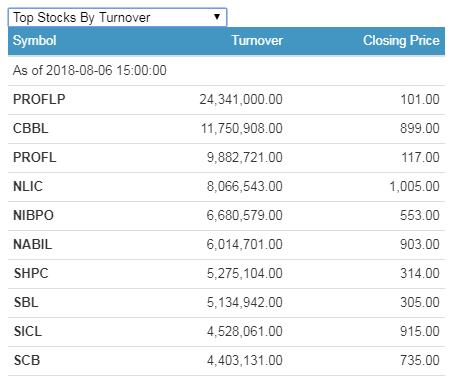Select the NABIL stock symbol
Screen dimensions: 456x378
pyautogui.click(x=32, y=244)
